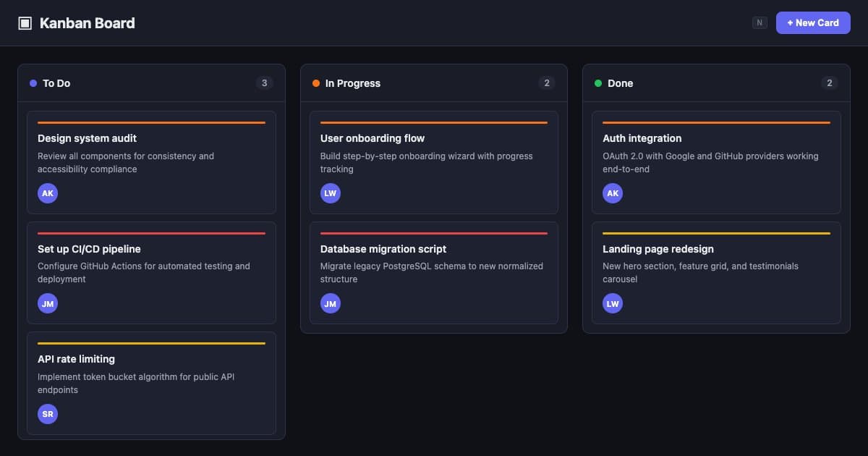Click the LW avatar on Landing page redesign

point(613,303)
